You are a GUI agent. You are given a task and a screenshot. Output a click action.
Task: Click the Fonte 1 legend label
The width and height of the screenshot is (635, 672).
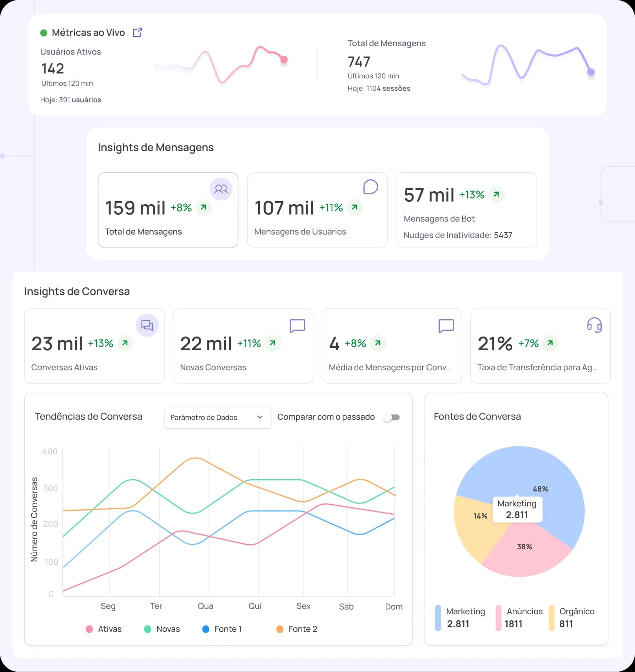point(228,629)
